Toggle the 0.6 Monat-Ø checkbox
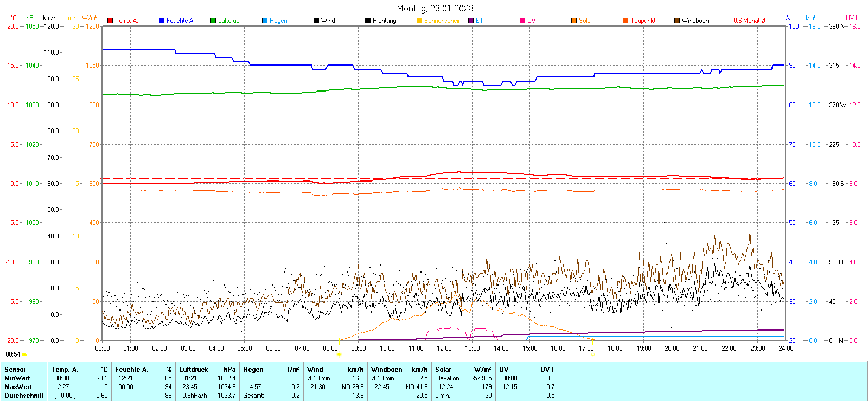Screen dimensions: 868x401 (x=729, y=21)
